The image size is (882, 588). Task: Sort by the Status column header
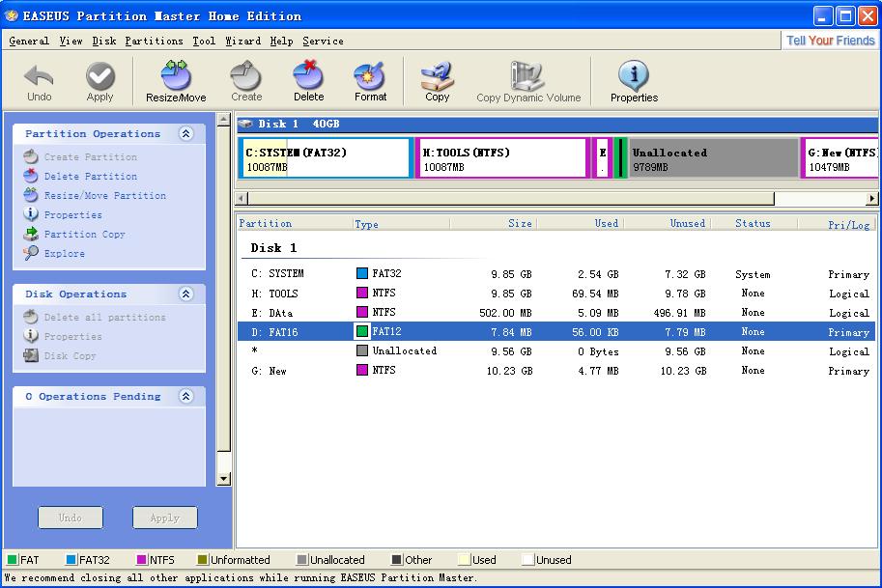click(754, 223)
